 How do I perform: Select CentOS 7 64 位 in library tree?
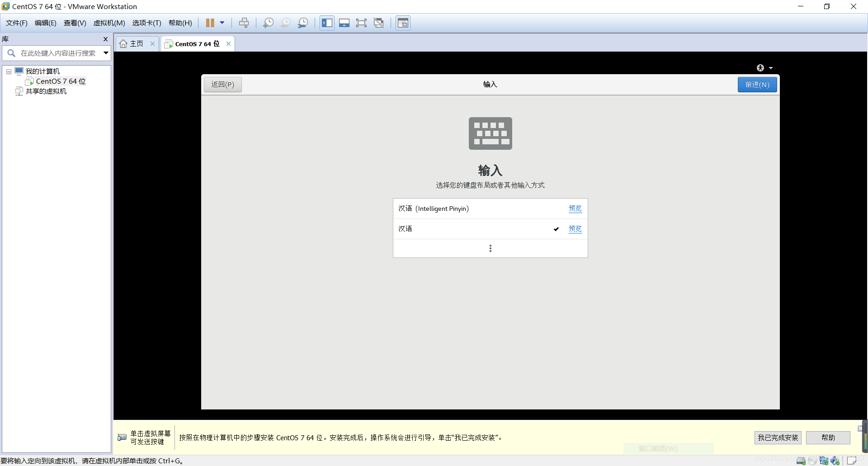61,81
